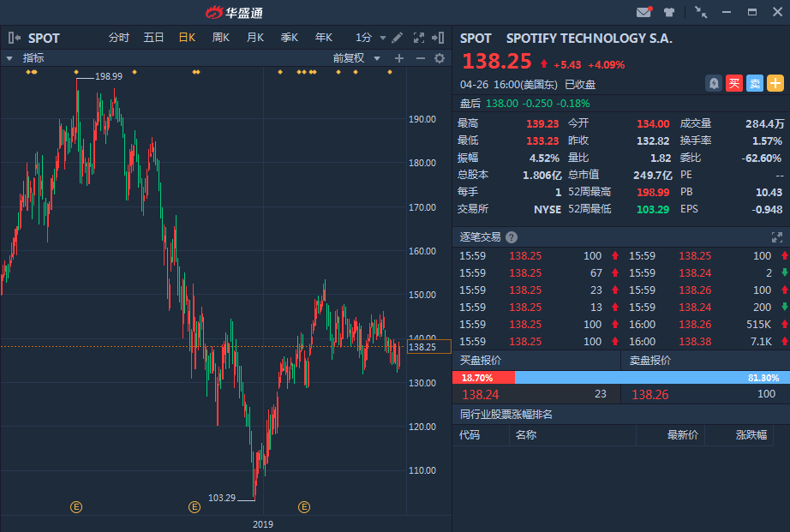Click the help icon beside 逐笔交易

coord(512,237)
